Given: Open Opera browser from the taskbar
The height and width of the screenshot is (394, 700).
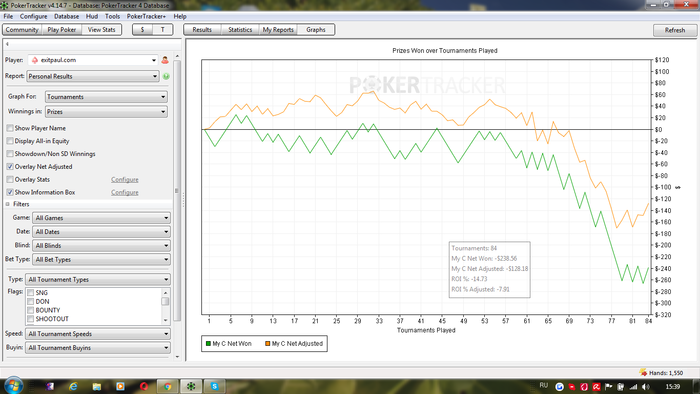Looking at the screenshot, I should tap(144, 386).
